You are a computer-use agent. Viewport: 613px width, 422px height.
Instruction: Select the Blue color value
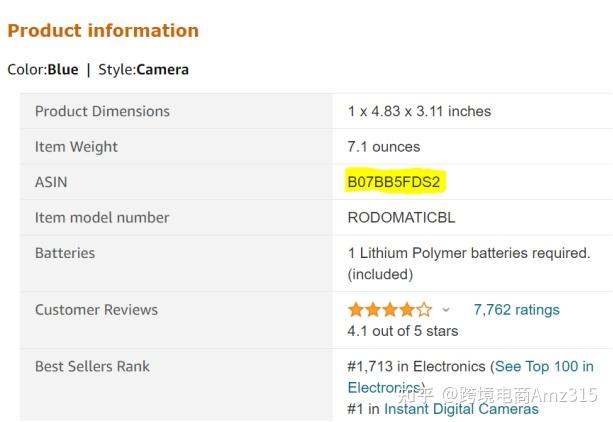(x=62, y=70)
